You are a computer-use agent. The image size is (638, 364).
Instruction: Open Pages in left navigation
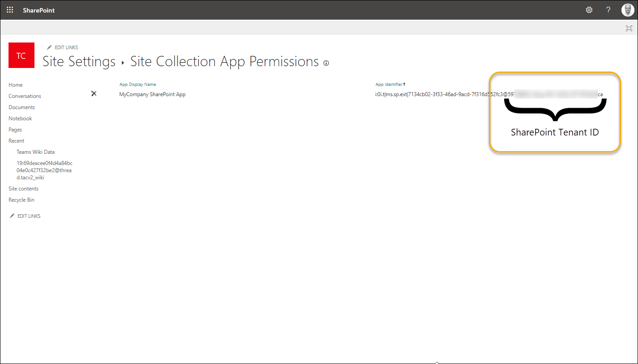15,130
